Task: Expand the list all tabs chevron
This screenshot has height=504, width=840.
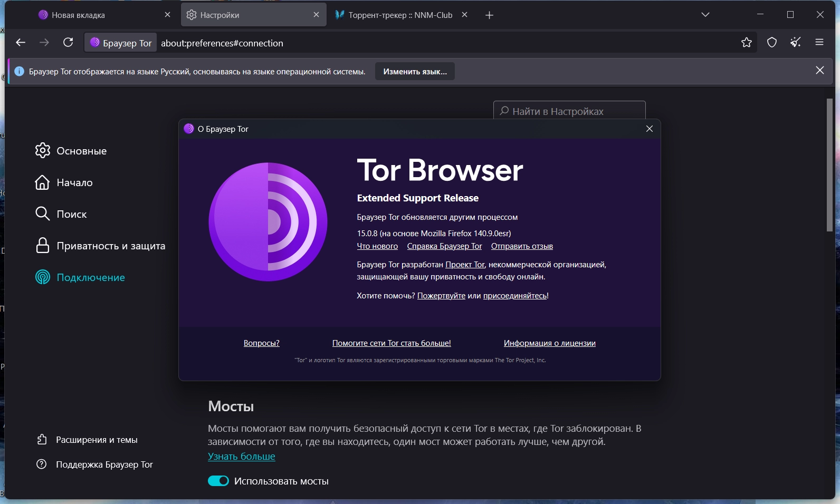Action: (705, 15)
